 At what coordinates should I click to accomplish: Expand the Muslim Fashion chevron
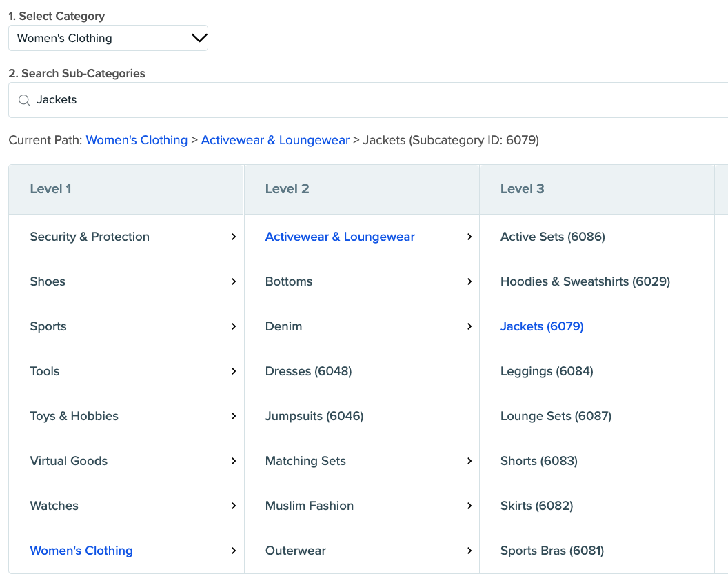469,506
